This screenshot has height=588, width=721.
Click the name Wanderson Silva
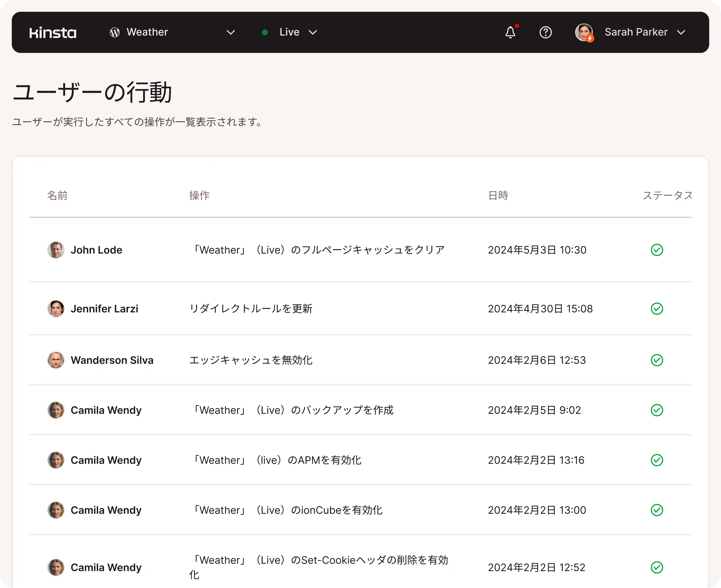click(x=112, y=360)
